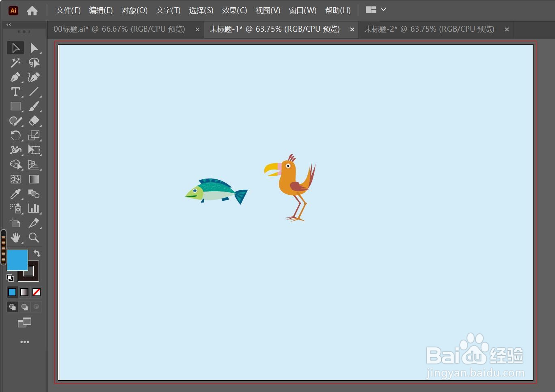Image resolution: width=555 pixels, height=392 pixels.
Task: Open the 编辑(E) menu
Action: (x=101, y=11)
